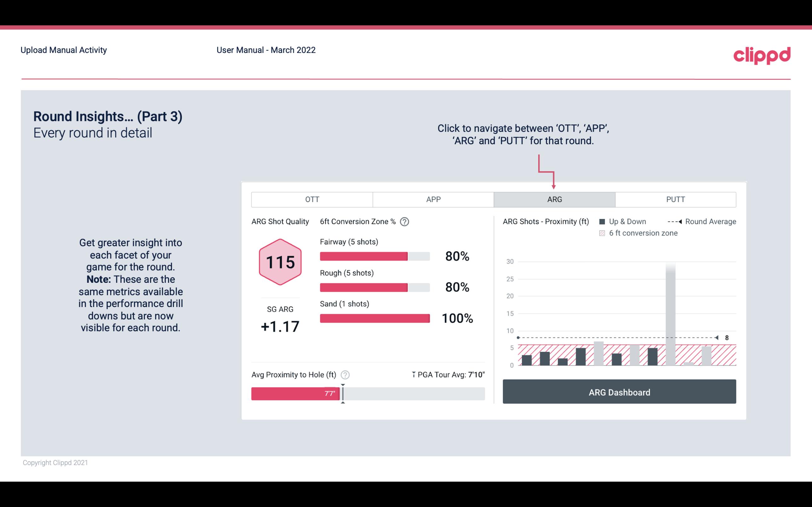Select the OTT tab for off-tee stats
Viewport: 812px width, 507px height.
coord(312,199)
